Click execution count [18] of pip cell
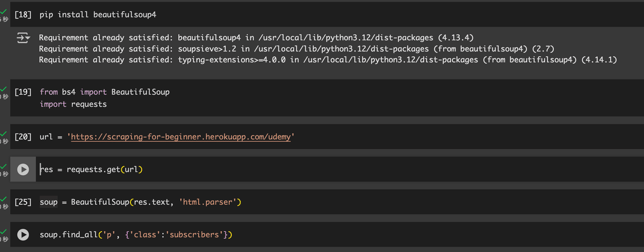Screen dimensions: 644x252 pyautogui.click(x=23, y=15)
